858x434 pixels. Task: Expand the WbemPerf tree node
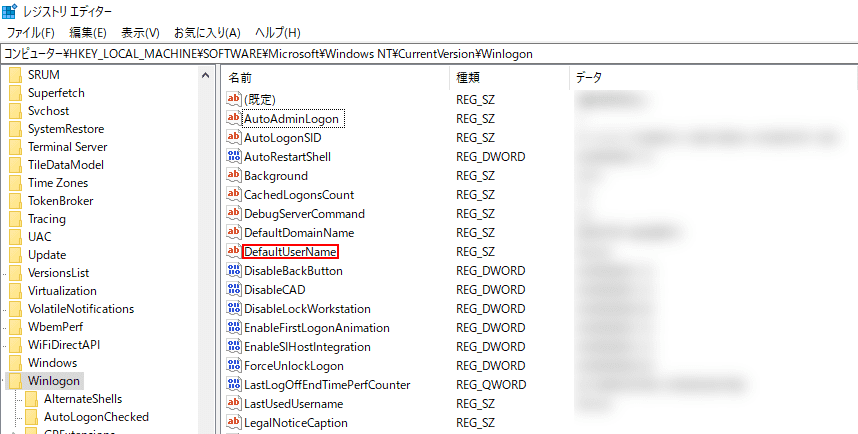click(x=4, y=327)
